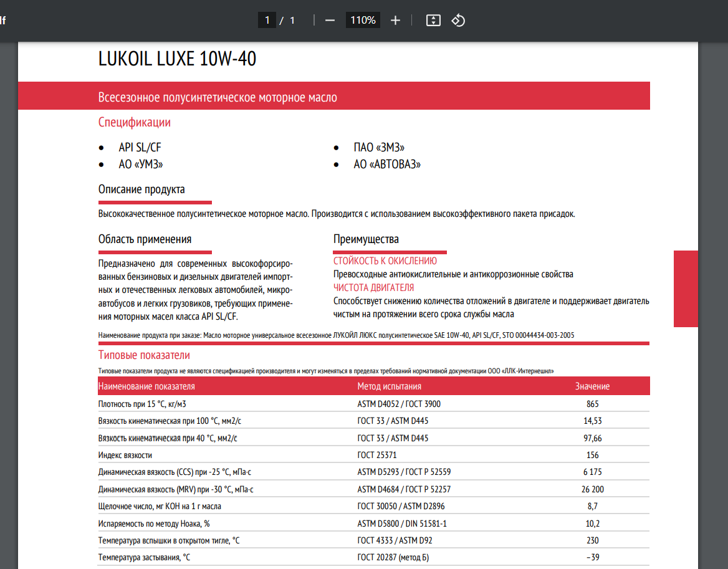Select the pour point value "-39"
Screen dimensions: 728x569
coord(592,557)
